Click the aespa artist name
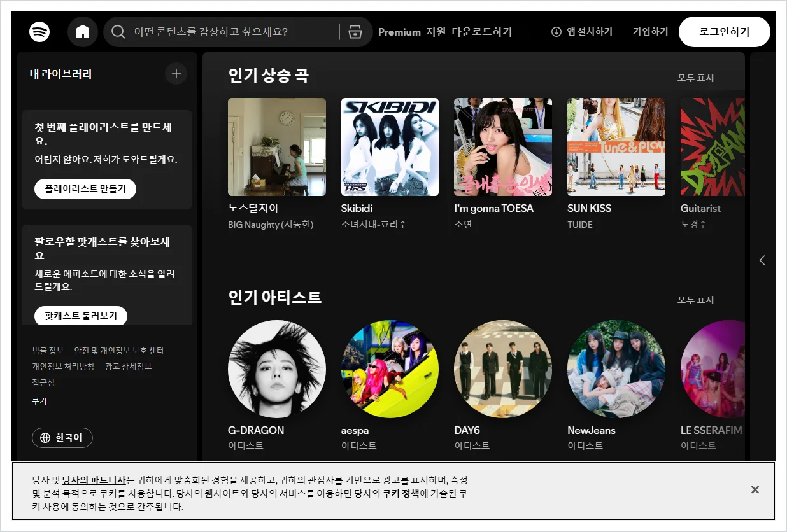This screenshot has width=787, height=532. point(355,430)
